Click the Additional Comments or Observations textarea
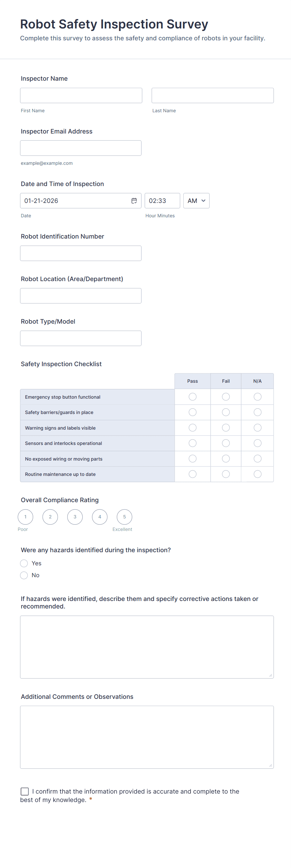291x868 pixels. click(x=147, y=737)
